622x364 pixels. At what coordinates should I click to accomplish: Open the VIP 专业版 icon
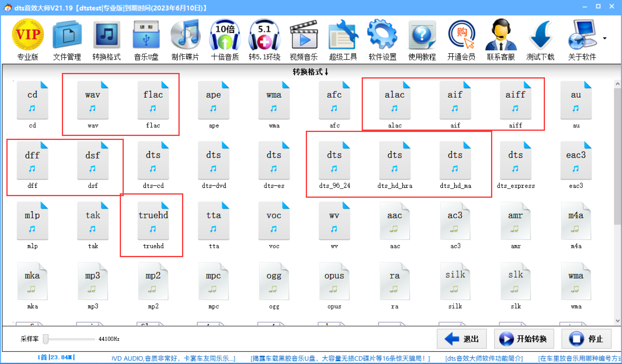point(28,40)
